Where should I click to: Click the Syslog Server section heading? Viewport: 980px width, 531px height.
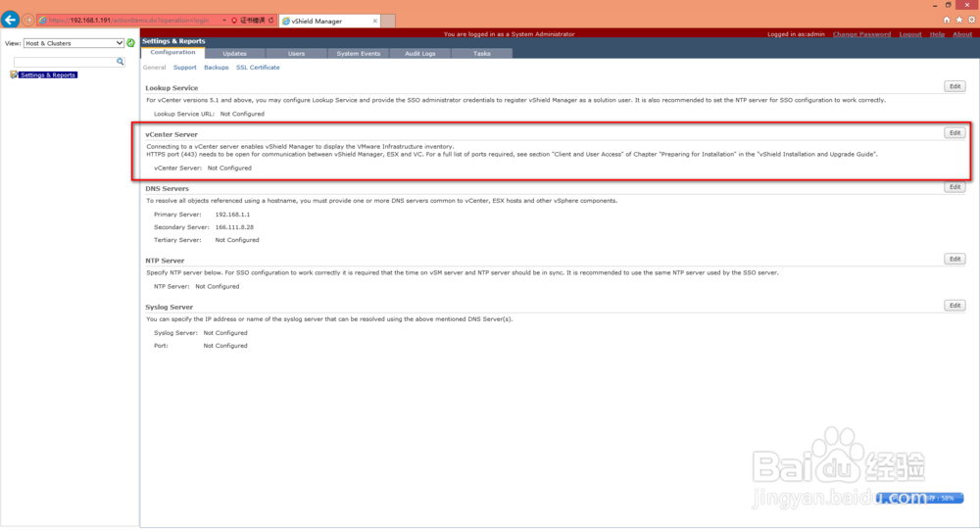click(x=170, y=308)
